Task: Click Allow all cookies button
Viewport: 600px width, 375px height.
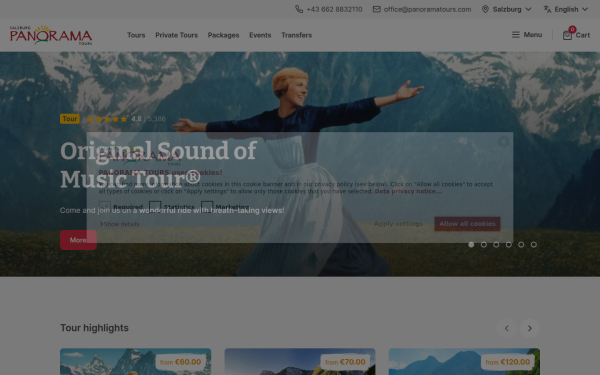Action: 467,224
